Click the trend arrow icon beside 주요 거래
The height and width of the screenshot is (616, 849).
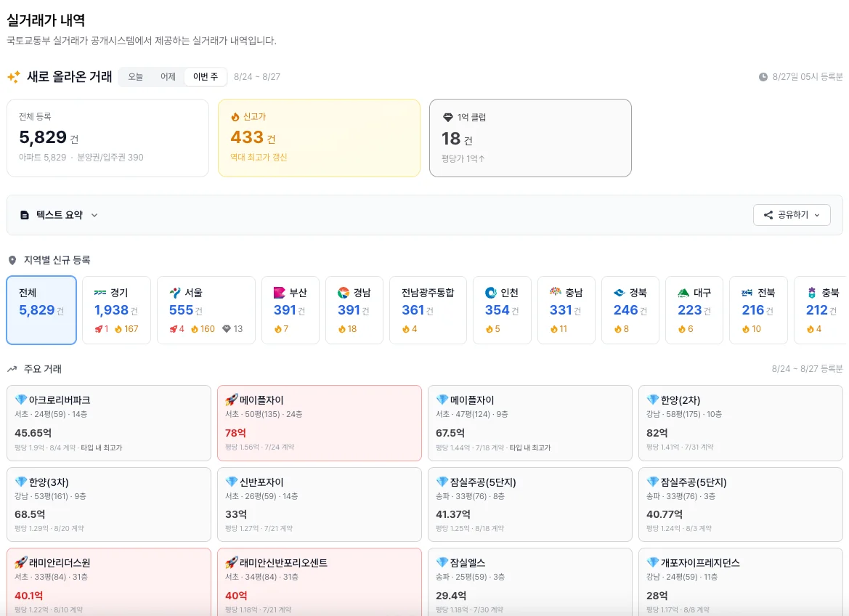(x=12, y=369)
